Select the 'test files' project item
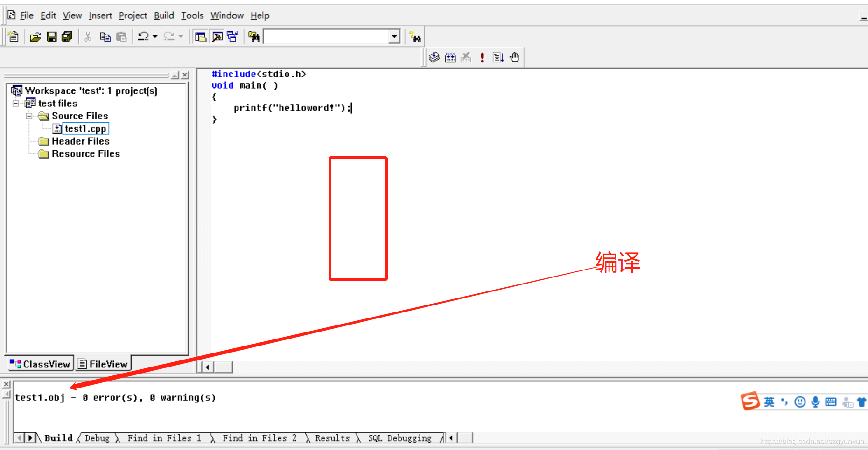 click(57, 103)
